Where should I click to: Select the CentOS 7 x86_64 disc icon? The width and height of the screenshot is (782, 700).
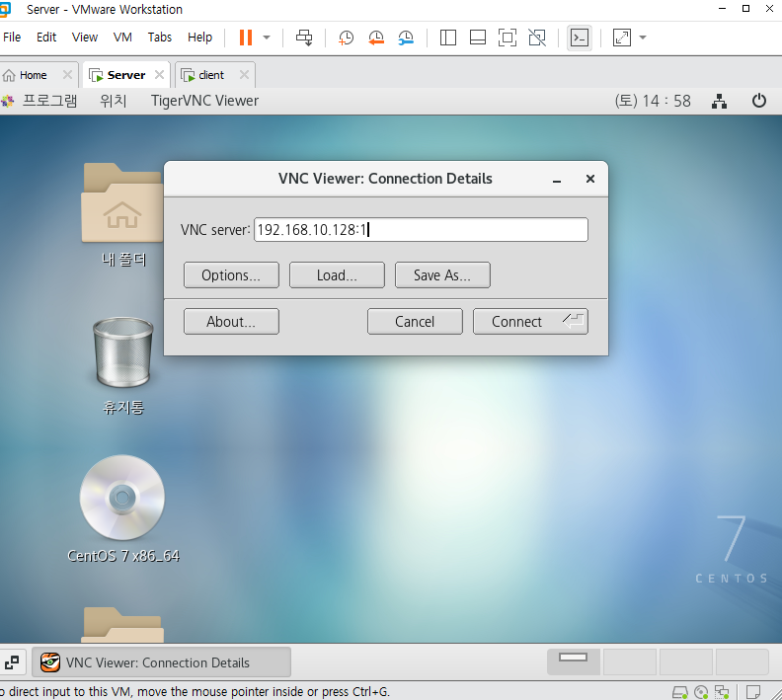(x=122, y=509)
